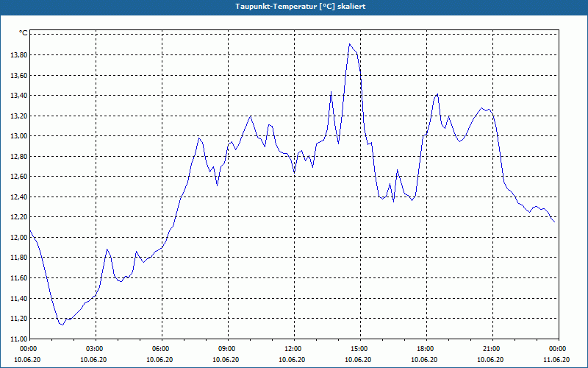Screen dimensions: 588x368
Task: Click the 12,20 y-axis value
Action: click(20, 217)
